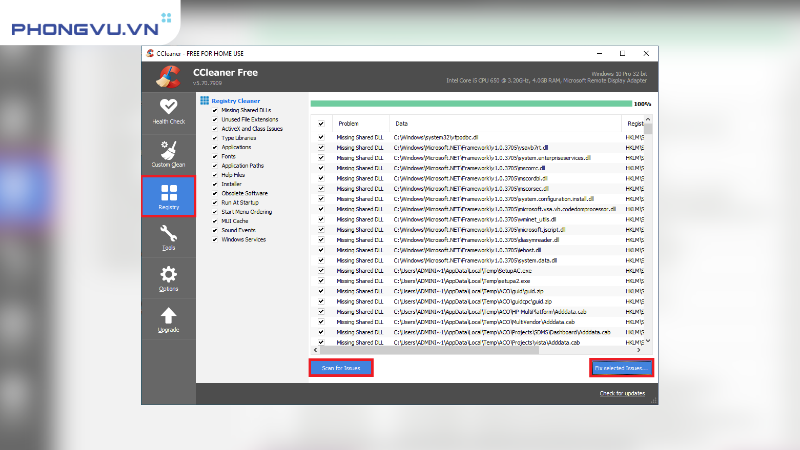The image size is (800, 450).
Task: Uncheck Missing Shared DLLs category
Action: [x=215, y=110]
